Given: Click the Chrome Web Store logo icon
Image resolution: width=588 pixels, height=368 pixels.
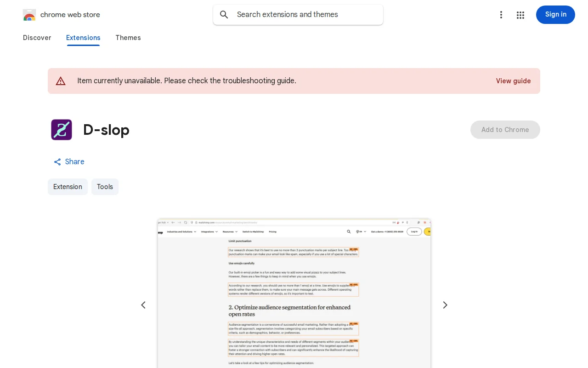Looking at the screenshot, I should [29, 15].
